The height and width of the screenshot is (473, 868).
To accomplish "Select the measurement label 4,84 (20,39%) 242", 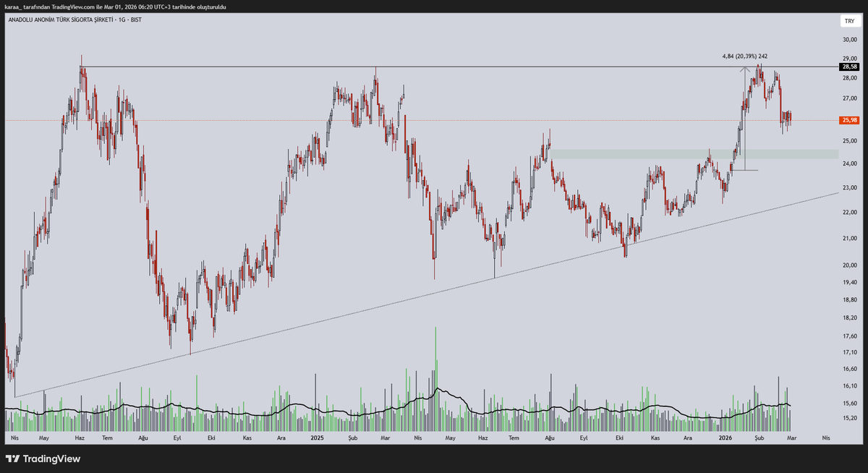I will point(744,56).
